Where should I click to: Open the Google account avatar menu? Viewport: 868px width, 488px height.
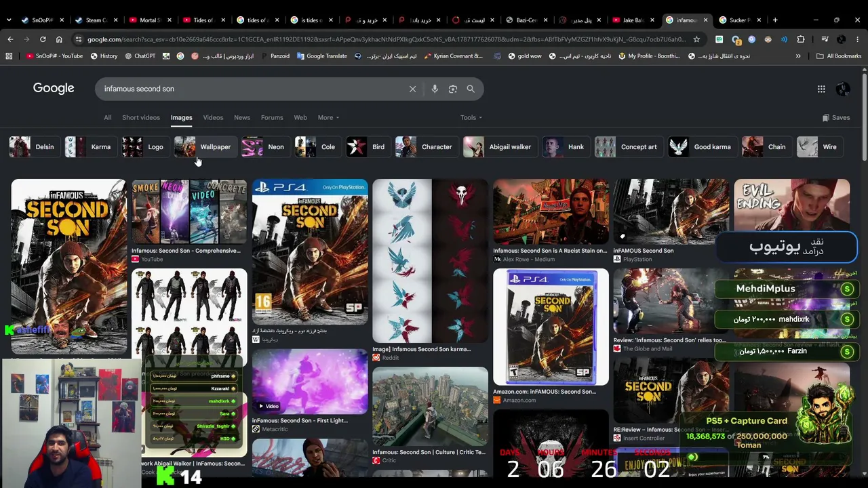click(x=843, y=89)
